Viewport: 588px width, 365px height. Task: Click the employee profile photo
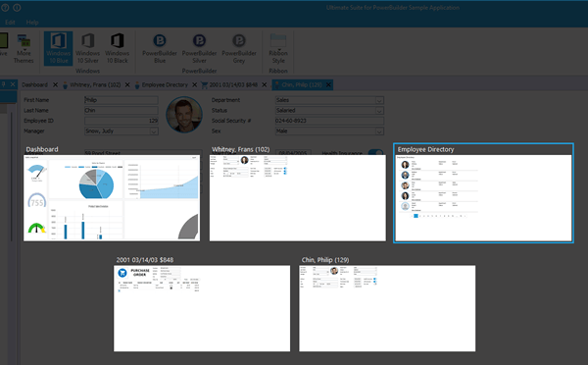click(184, 115)
